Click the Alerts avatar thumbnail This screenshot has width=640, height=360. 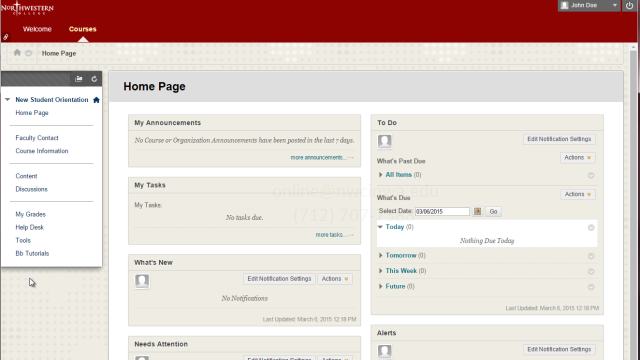(x=384, y=351)
